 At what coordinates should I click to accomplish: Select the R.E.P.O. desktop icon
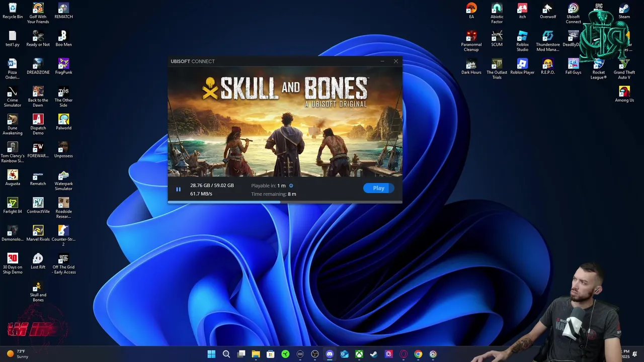tap(548, 66)
